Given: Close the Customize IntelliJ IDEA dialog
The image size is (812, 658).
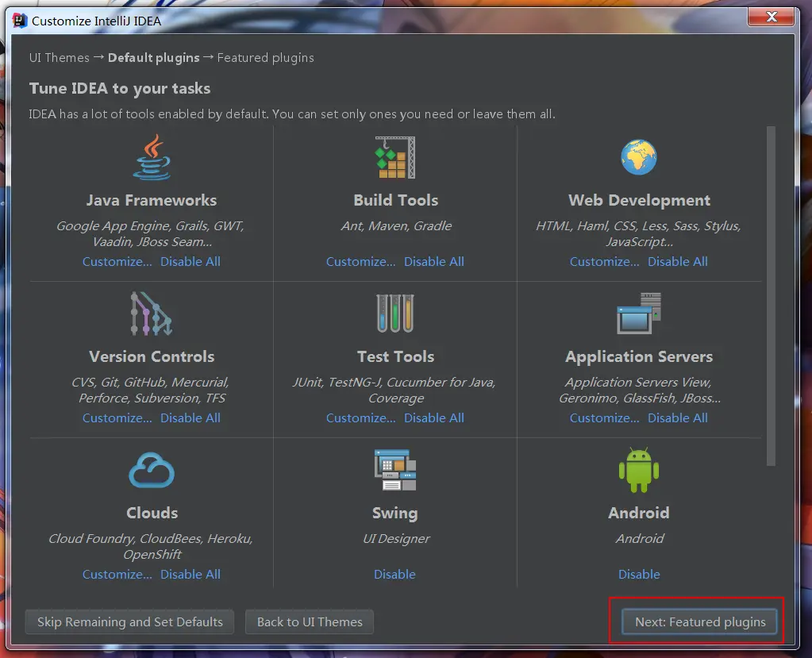Looking at the screenshot, I should coord(771,17).
